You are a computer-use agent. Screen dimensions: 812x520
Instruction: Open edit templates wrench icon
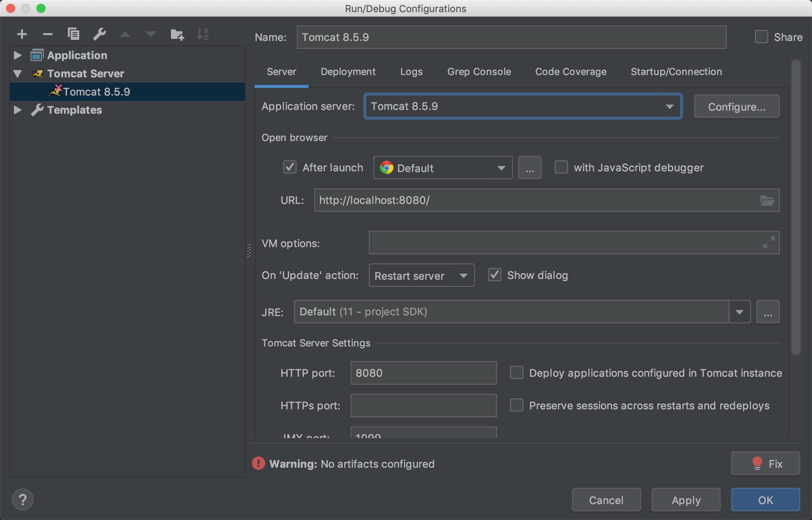pos(99,34)
